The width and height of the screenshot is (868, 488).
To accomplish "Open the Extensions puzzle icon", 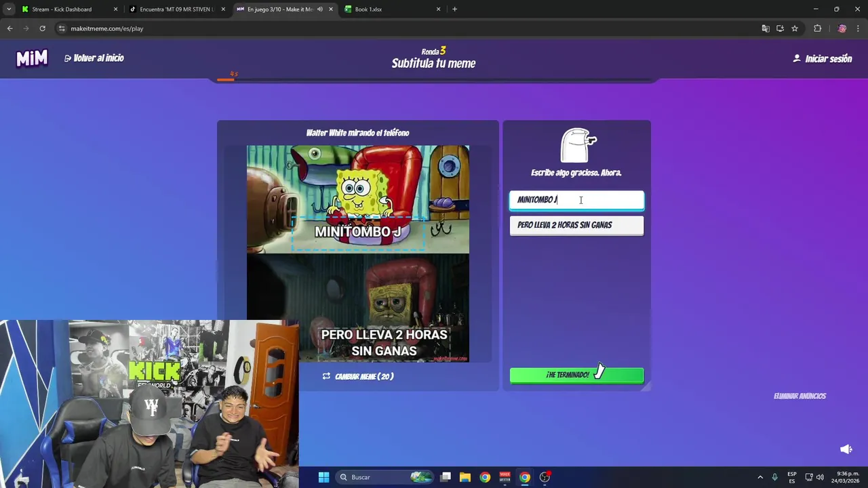I will point(817,28).
